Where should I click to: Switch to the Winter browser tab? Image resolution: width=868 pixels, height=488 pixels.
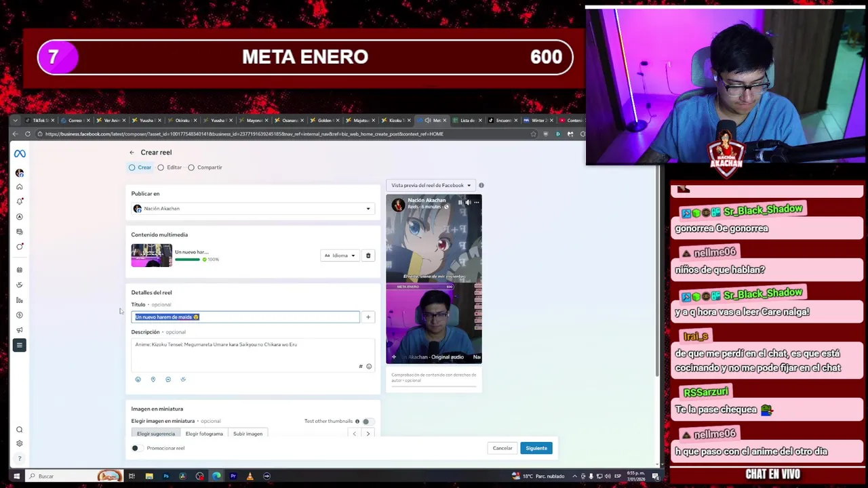[538, 120]
